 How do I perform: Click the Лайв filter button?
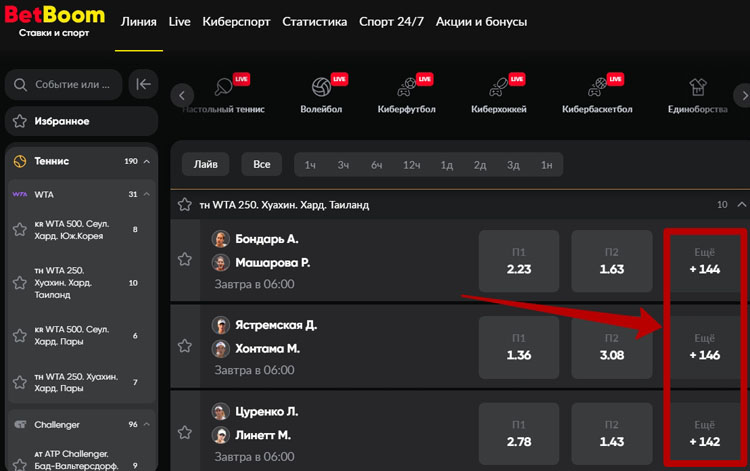[206, 164]
